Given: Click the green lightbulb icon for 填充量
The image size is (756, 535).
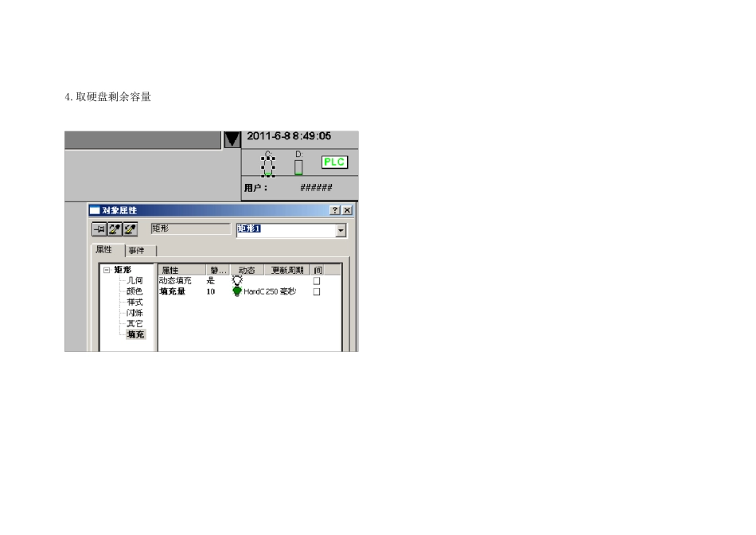Looking at the screenshot, I should tap(236, 291).
